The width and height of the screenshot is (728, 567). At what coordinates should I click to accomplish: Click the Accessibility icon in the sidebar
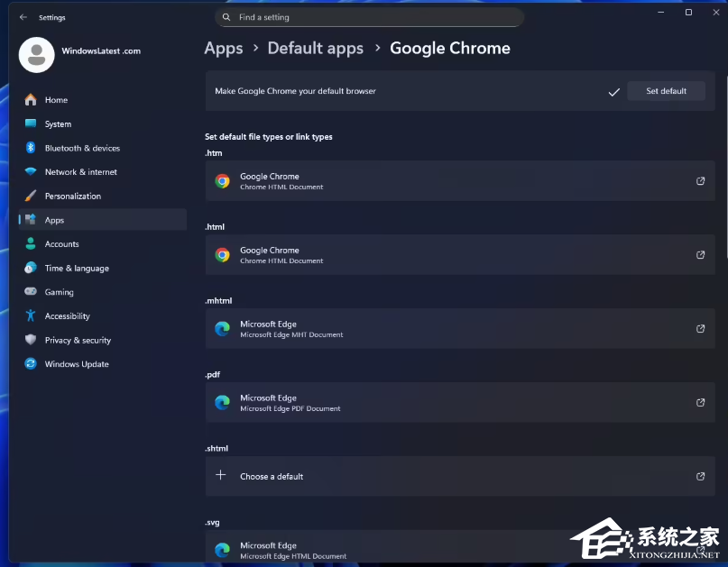pos(31,316)
